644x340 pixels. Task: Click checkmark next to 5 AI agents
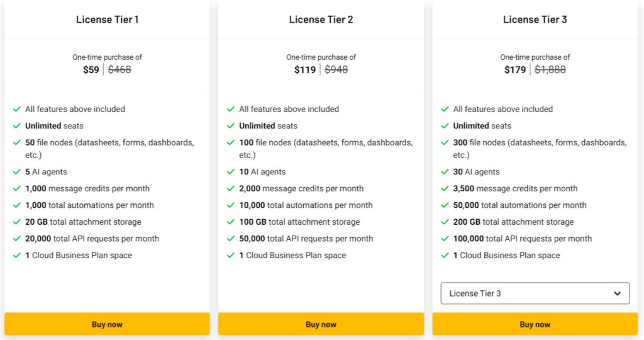(17, 172)
